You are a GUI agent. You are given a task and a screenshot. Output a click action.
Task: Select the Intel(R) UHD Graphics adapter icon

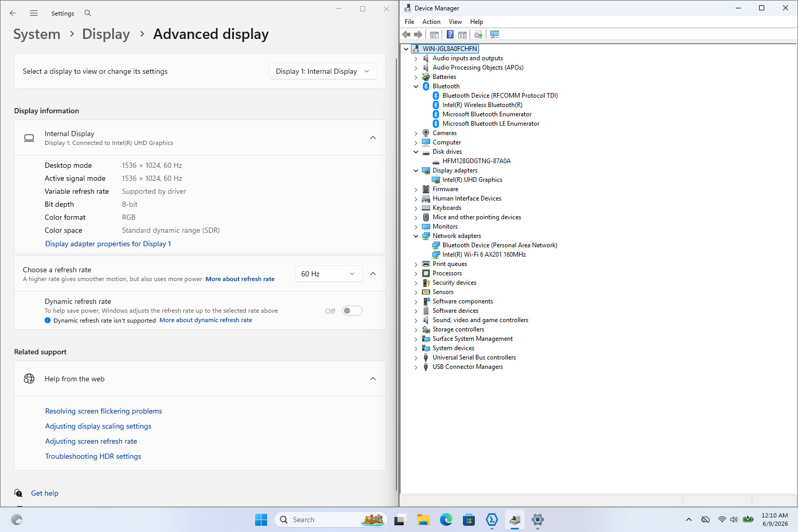[436, 180]
